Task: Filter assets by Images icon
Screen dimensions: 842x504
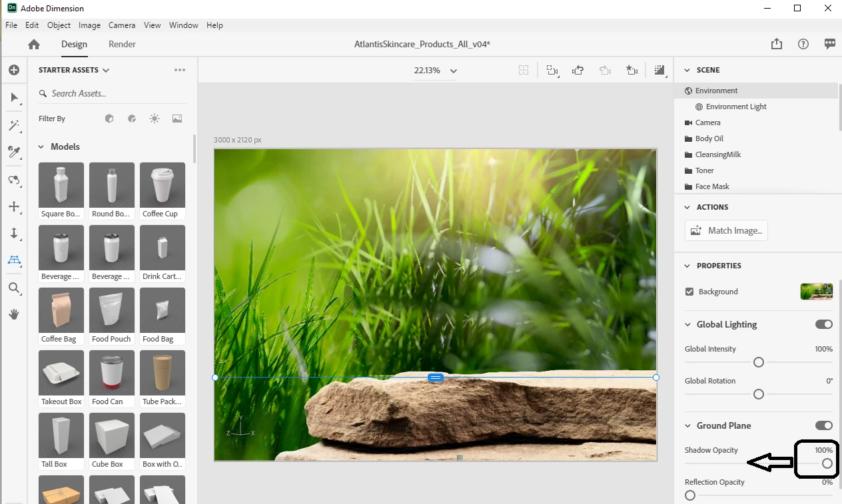Action: click(177, 119)
